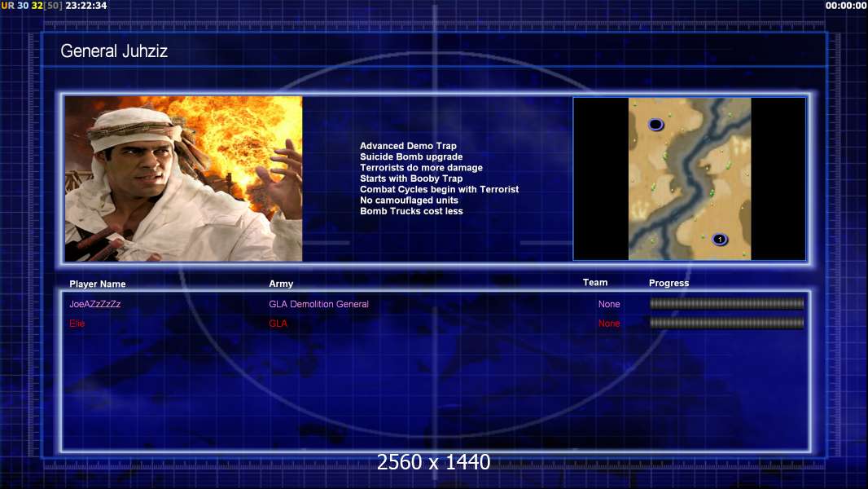
Task: Click Bomb Trucks cost less text
Action: (x=411, y=211)
